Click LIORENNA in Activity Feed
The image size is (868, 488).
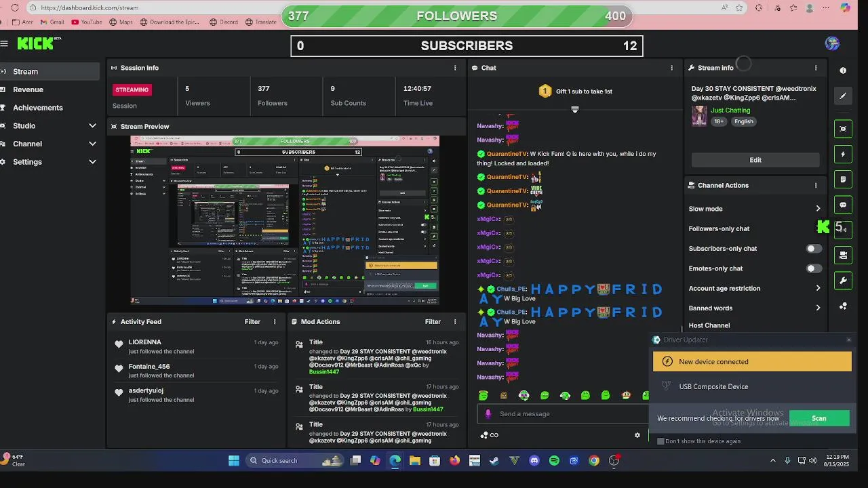point(145,342)
